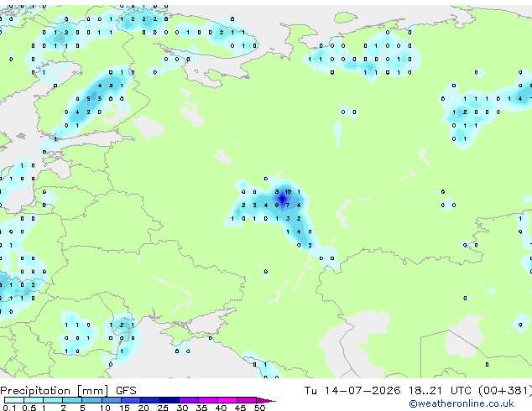Pick legend swatch between 5 and 10
Viewport: 532px width, 411px height.
pos(91,400)
